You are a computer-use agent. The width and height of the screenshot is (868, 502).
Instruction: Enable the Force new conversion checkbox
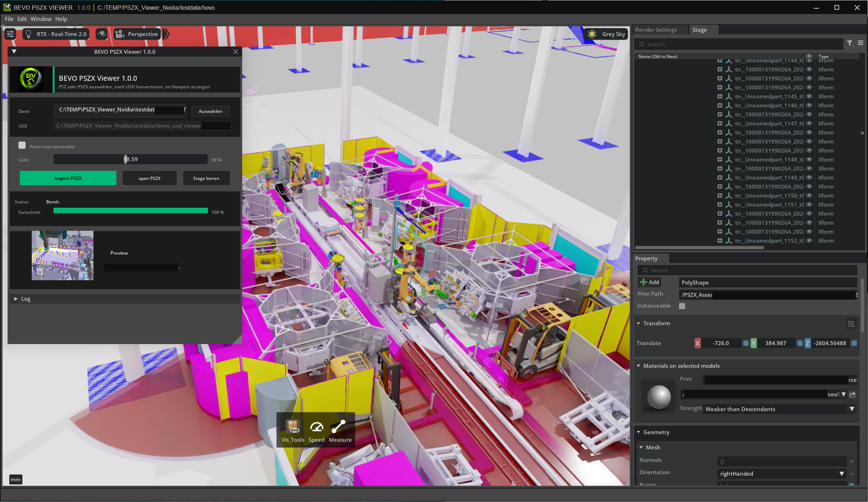pos(22,145)
